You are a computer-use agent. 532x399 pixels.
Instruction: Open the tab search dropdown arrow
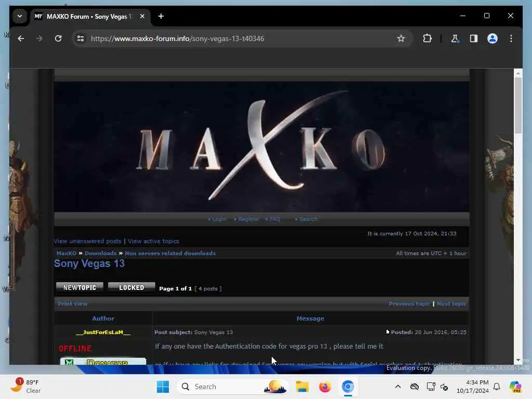tap(20, 16)
